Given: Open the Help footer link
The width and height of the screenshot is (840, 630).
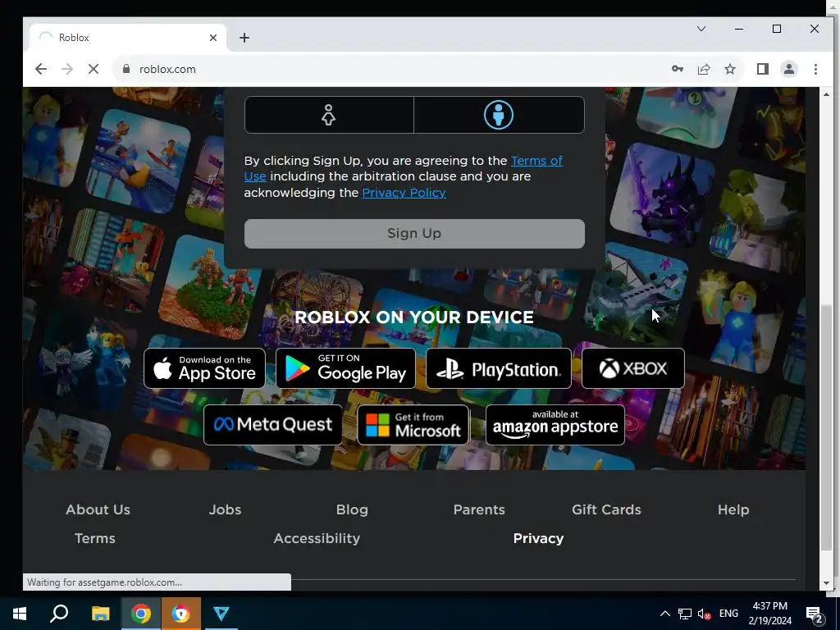Looking at the screenshot, I should point(733,509).
